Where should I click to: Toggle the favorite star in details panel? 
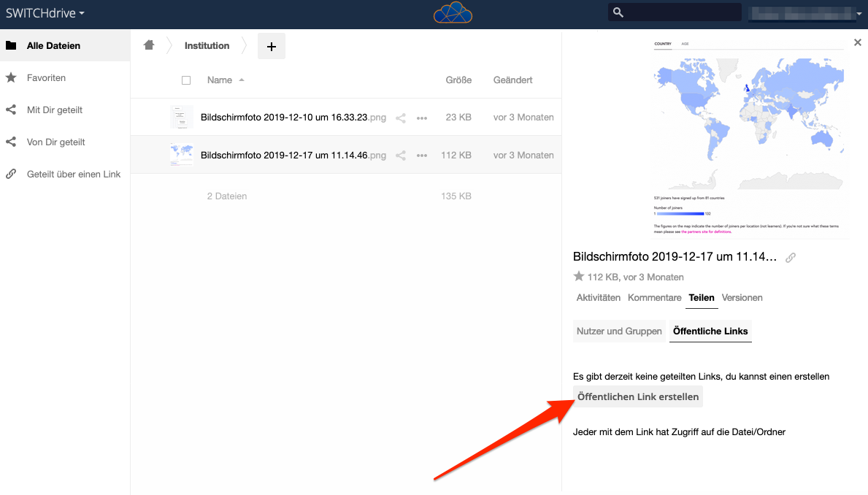[579, 277]
